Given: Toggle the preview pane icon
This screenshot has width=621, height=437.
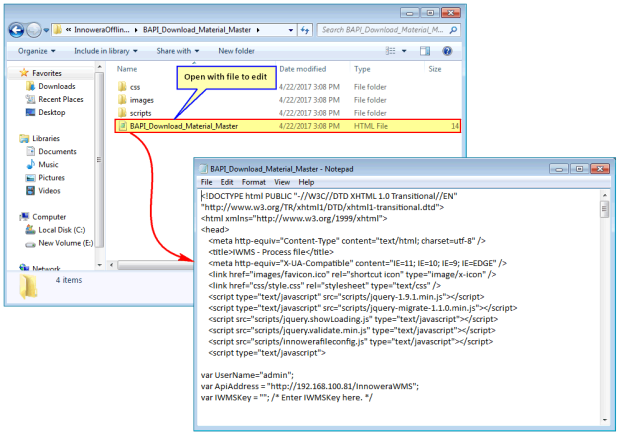Looking at the screenshot, I should (425, 51).
